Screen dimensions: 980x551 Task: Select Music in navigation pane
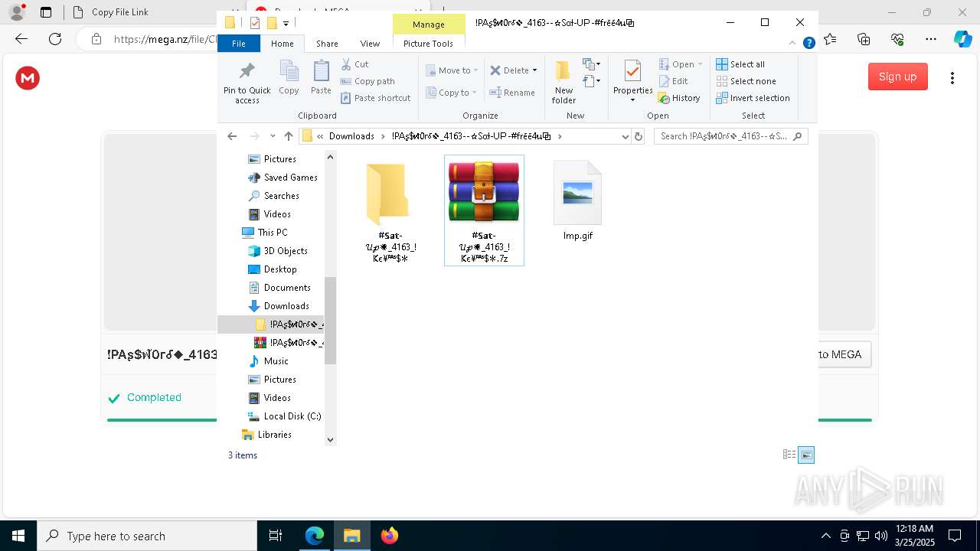pos(276,361)
